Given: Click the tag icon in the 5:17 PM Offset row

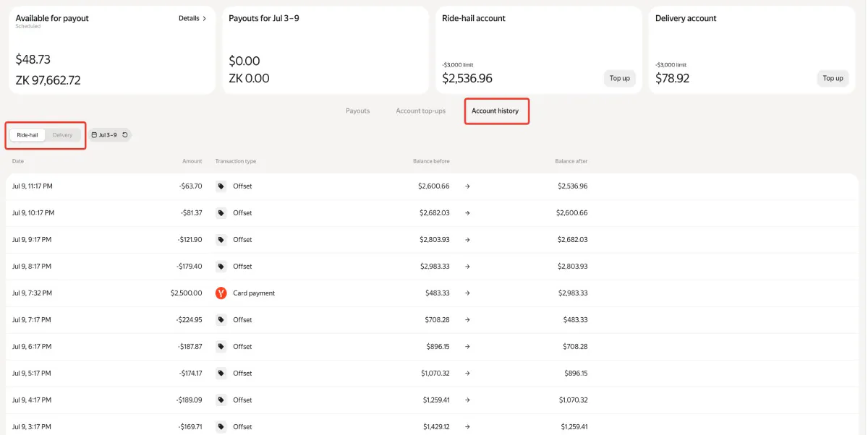Looking at the screenshot, I should point(221,374).
